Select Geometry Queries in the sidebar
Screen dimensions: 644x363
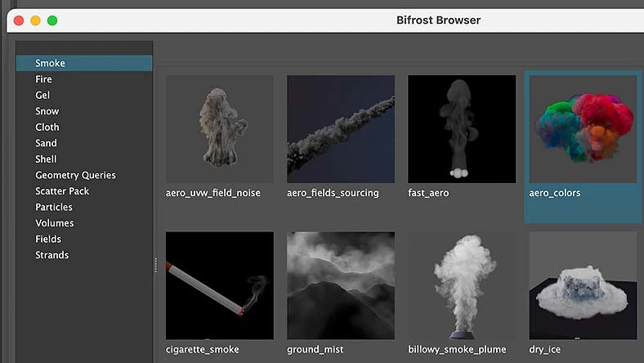click(84, 175)
